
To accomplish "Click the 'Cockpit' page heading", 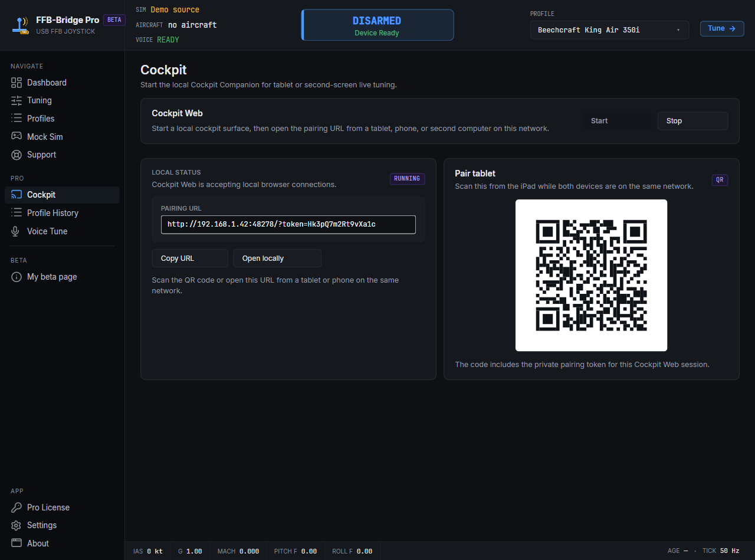I will 163,70.
